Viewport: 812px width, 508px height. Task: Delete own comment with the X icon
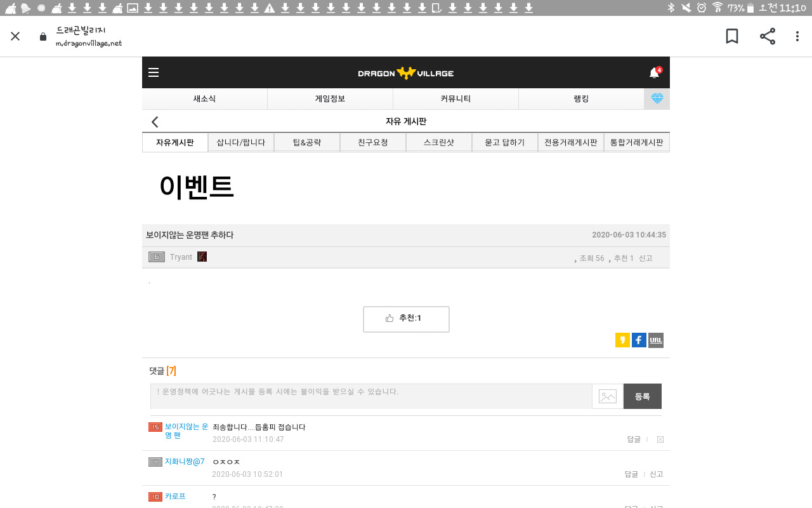[x=660, y=439]
